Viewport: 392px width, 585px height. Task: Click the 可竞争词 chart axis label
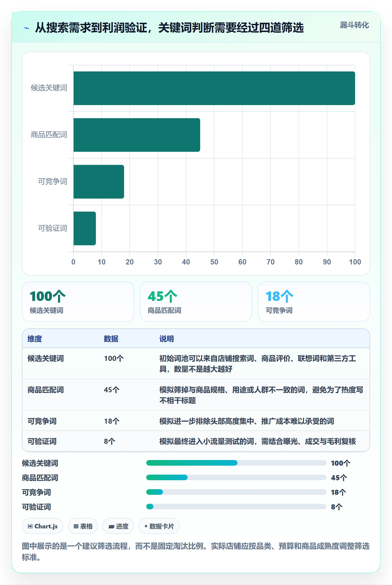point(53,182)
